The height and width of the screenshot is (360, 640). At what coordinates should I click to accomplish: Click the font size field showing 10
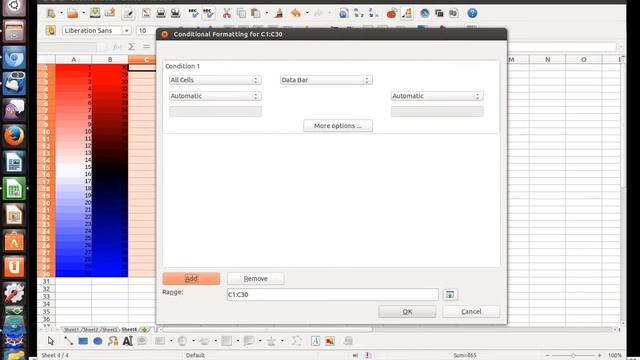click(146, 31)
